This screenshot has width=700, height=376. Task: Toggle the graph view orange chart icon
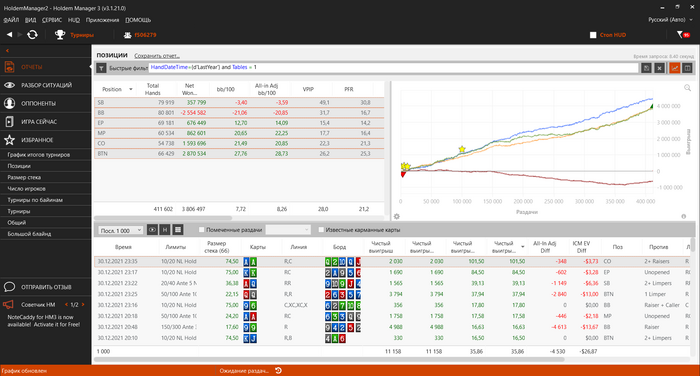coord(675,68)
